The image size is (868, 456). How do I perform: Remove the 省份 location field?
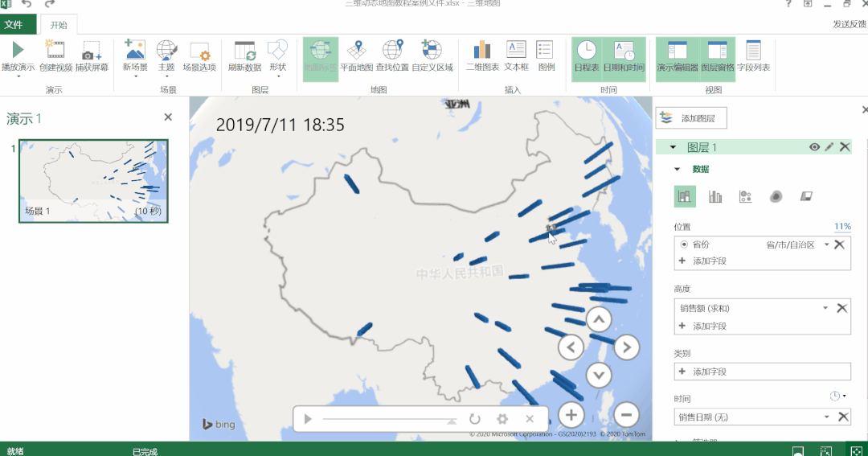[839, 244]
